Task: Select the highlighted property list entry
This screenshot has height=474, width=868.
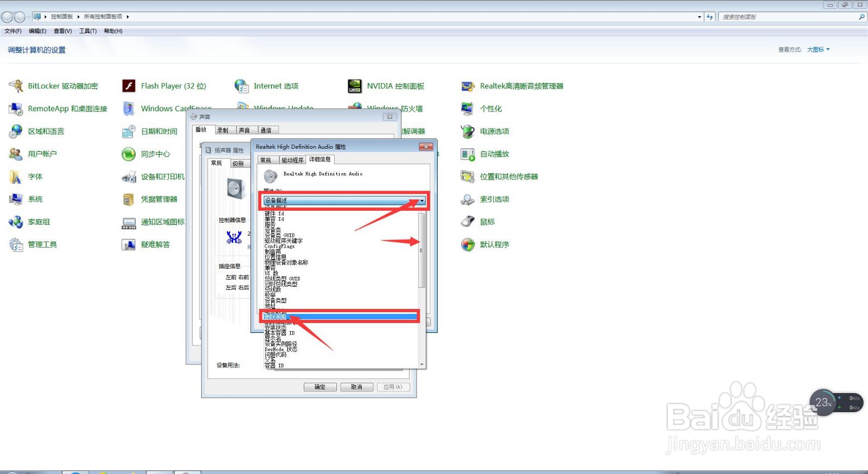Action: click(341, 317)
